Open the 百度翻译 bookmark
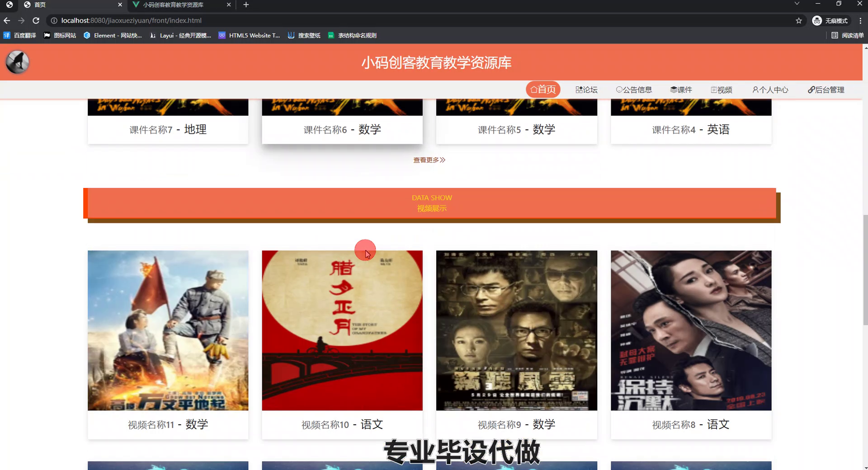The height and width of the screenshot is (470, 868). pyautogui.click(x=20, y=35)
